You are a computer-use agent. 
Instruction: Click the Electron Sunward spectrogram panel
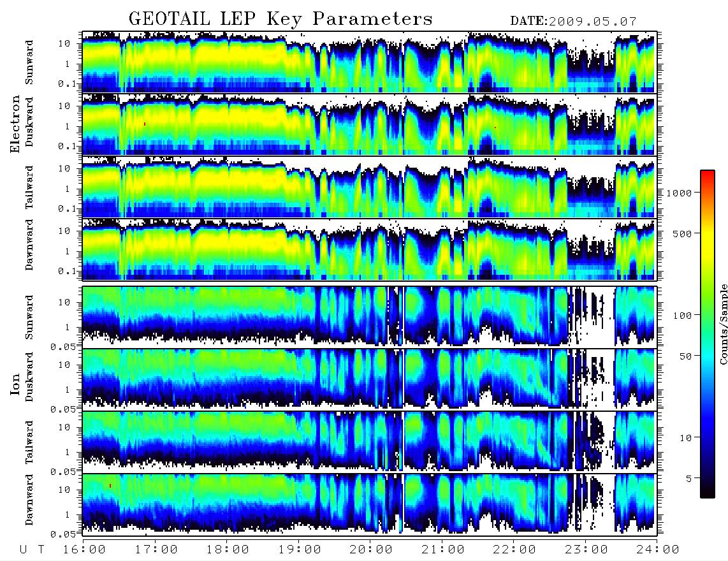click(x=370, y=62)
